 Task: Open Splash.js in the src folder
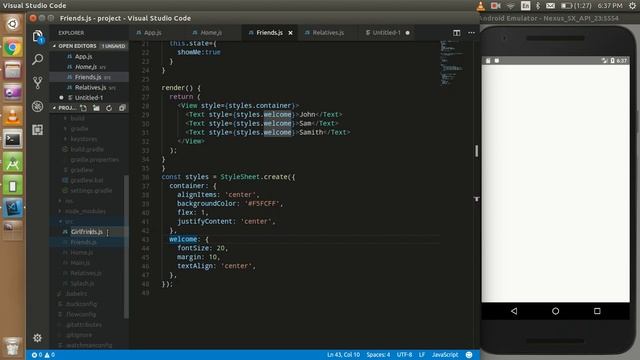[82, 283]
